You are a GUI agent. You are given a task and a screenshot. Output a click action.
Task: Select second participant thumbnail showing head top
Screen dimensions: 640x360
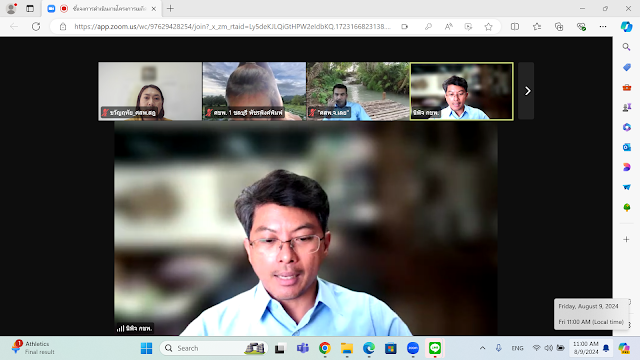[x=254, y=91]
